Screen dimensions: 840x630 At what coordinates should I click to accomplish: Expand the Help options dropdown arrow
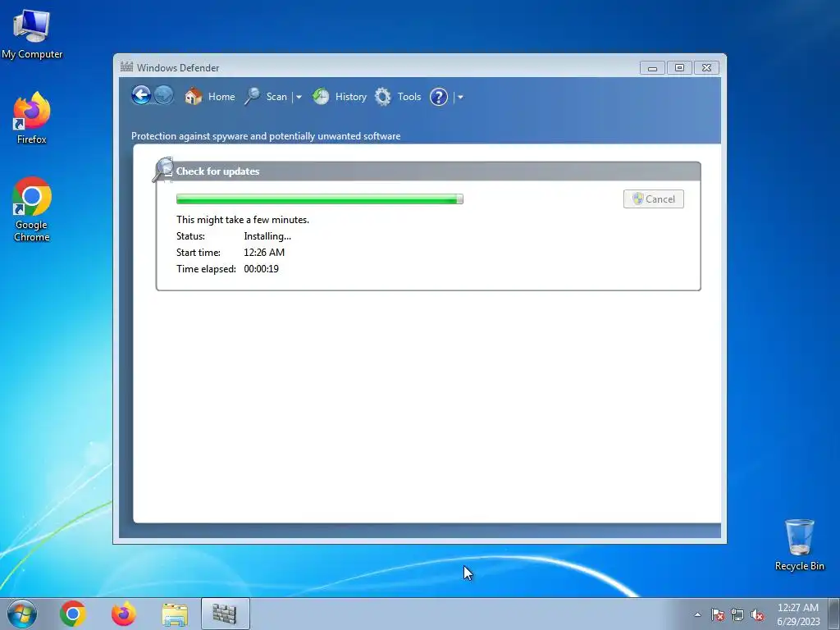460,97
